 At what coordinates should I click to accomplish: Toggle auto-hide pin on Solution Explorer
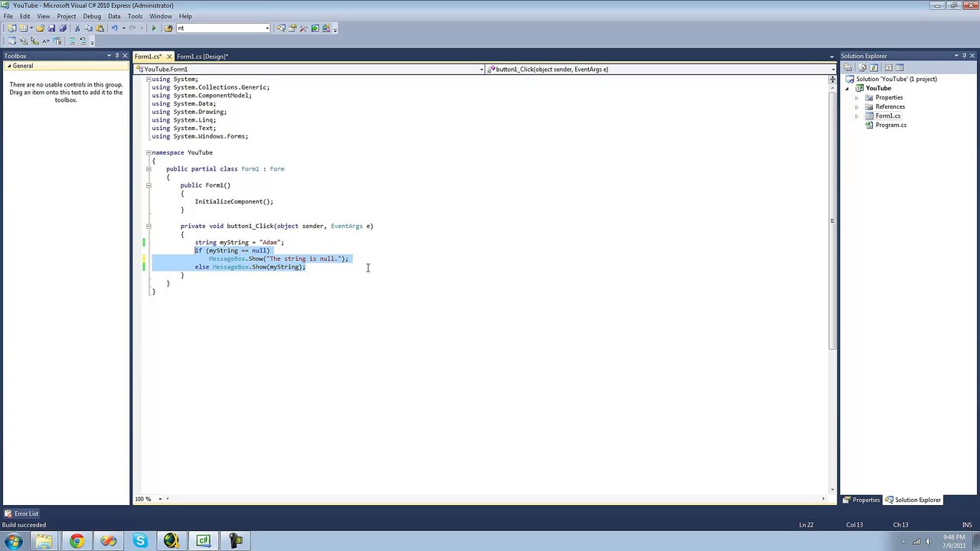coord(965,56)
